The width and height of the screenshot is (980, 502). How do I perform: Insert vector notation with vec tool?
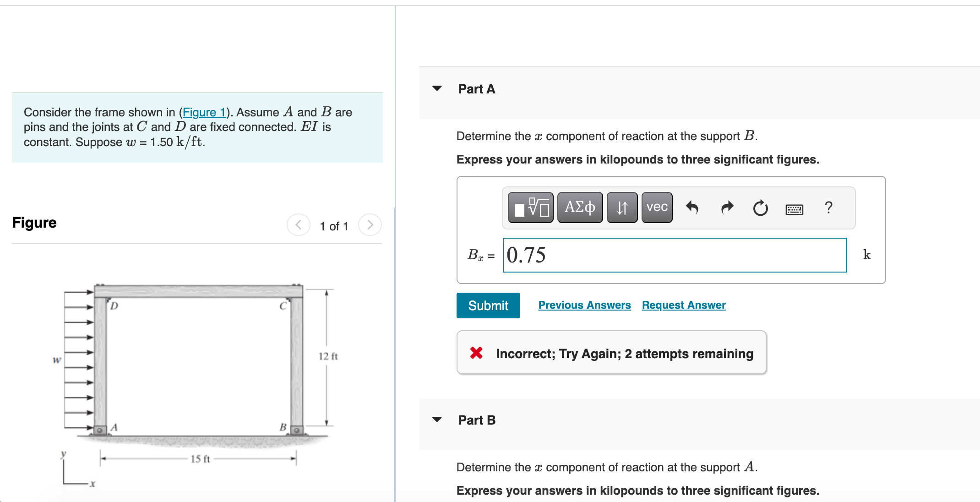(656, 207)
